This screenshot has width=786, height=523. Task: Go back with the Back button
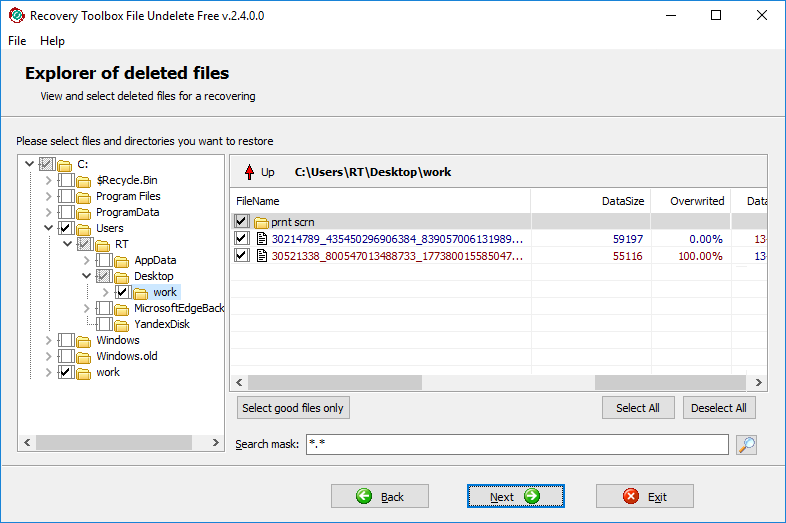coord(379,496)
